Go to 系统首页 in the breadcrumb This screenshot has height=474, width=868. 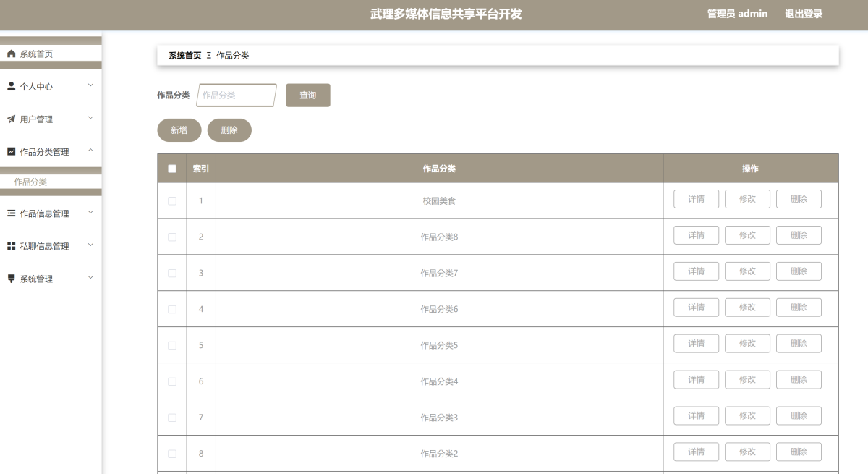pyautogui.click(x=184, y=56)
